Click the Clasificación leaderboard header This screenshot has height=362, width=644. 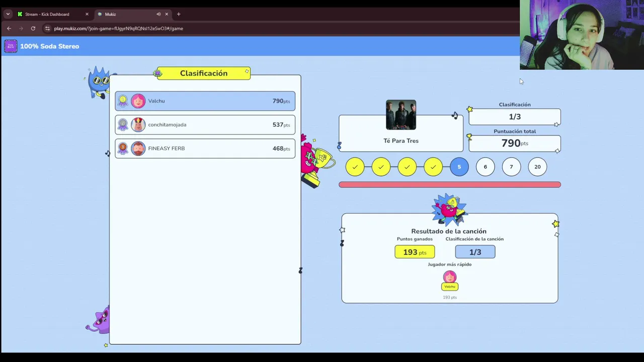point(204,73)
